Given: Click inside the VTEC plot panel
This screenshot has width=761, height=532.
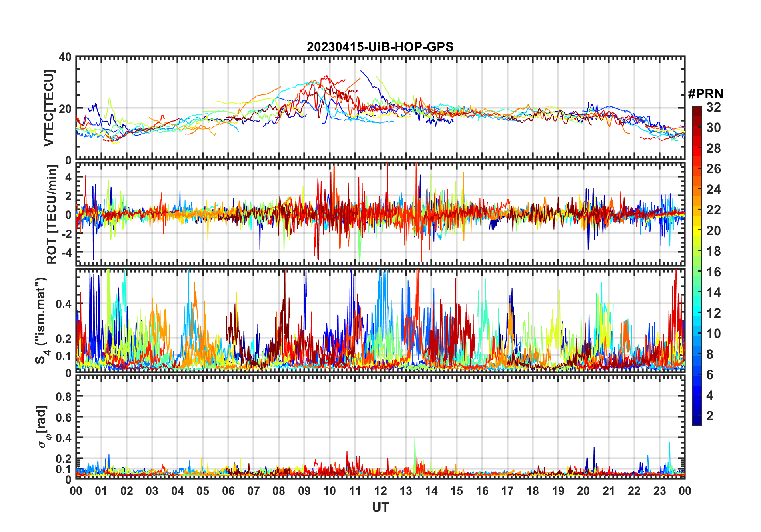Looking at the screenshot, I should click(x=380, y=108).
